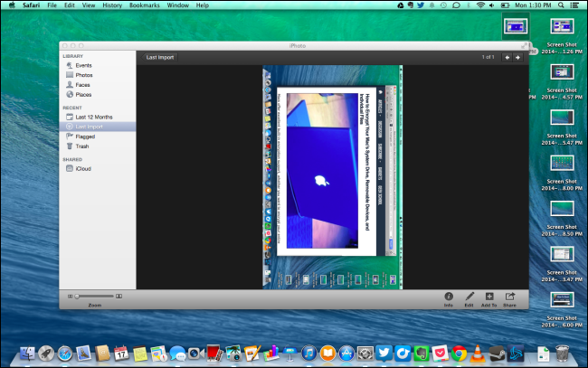Click the large zoom-in icon right of slider
Screen dimensions: 588x368
pyautogui.click(x=119, y=296)
